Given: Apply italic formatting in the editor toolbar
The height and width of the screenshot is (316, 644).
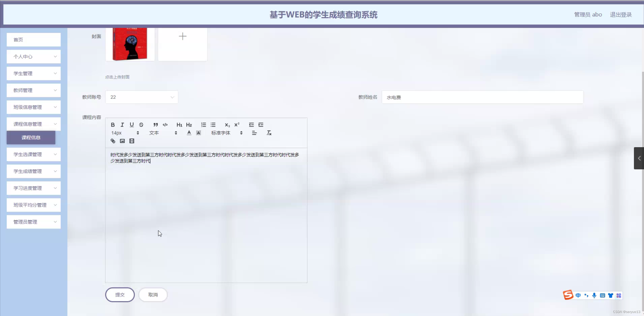Looking at the screenshot, I should point(122,124).
